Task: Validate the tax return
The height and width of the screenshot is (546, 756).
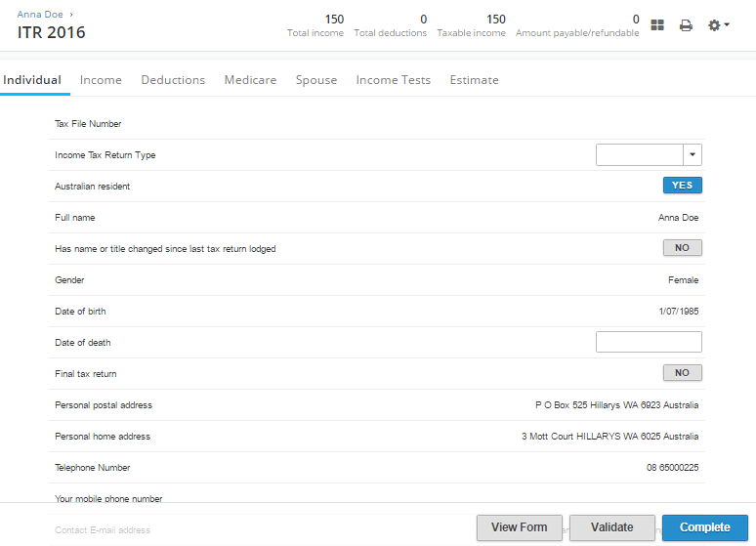Action: click(612, 527)
